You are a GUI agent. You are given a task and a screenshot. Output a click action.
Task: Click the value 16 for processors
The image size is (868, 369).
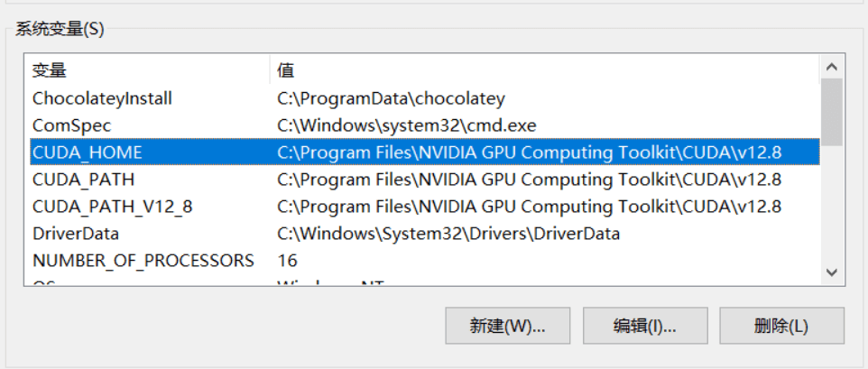pos(288,261)
